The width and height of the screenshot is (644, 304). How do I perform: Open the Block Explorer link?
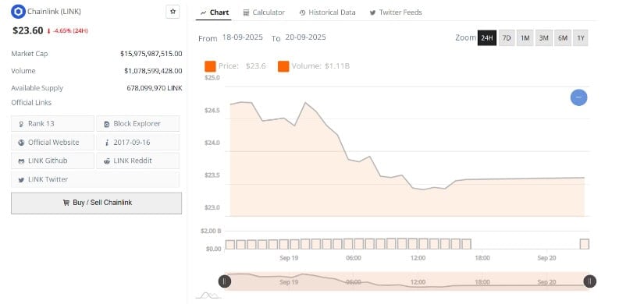[138, 123]
